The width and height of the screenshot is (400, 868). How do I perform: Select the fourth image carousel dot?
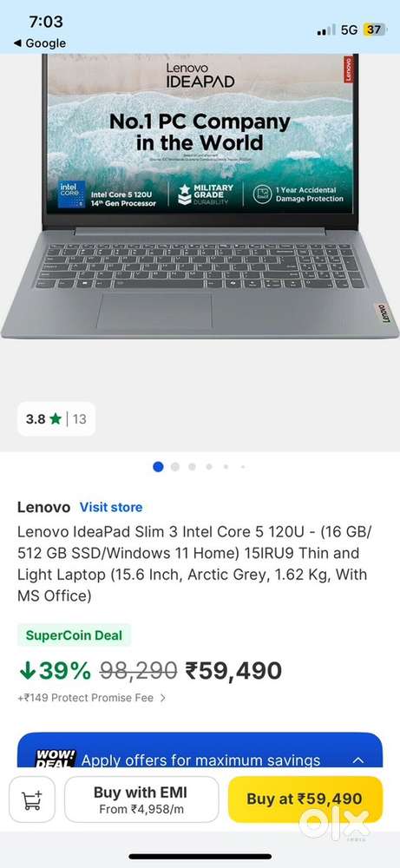[x=209, y=467]
